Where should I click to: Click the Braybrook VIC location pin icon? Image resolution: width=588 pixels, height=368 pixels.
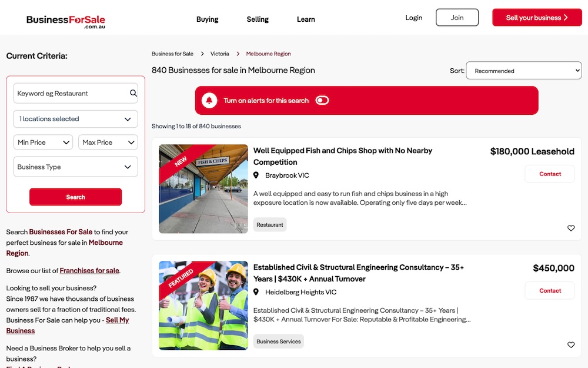pyautogui.click(x=256, y=175)
